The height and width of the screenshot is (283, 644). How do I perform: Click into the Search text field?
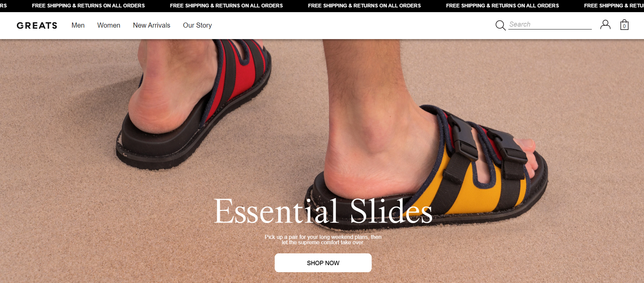[550, 25]
